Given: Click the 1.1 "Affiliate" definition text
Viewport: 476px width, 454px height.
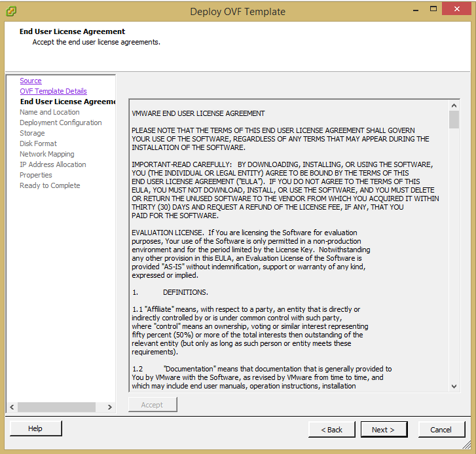Looking at the screenshot, I should click(x=250, y=331).
